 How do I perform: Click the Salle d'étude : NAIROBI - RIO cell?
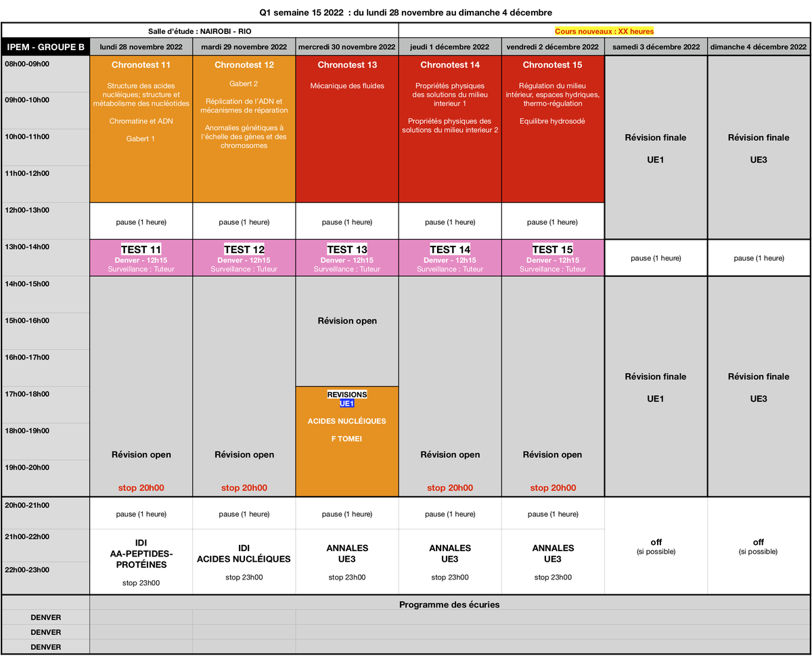coord(200,30)
